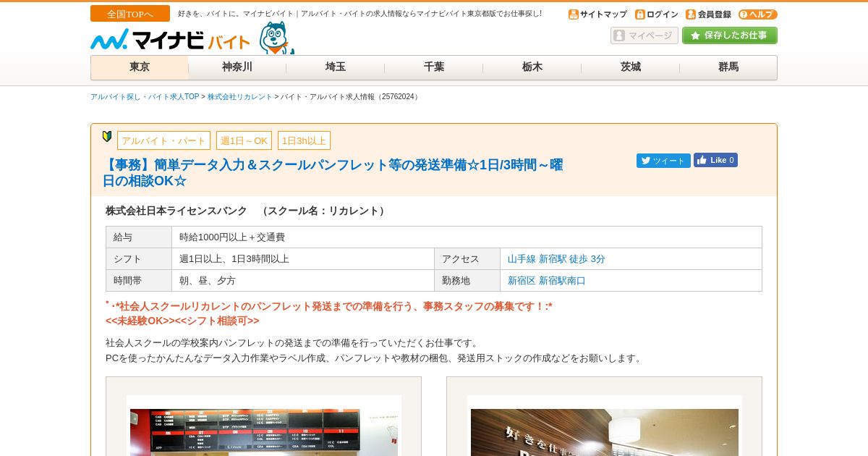Open 保存したお仕事 saved jobs
Viewport: 868px width, 456px height.
(x=730, y=35)
